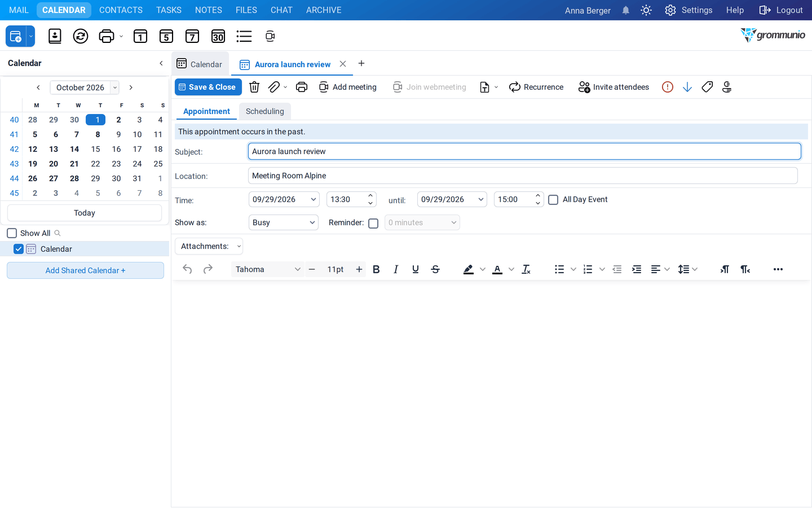812x508 pixels.
Task: Click Add Shared Calendar +
Action: coord(85,270)
